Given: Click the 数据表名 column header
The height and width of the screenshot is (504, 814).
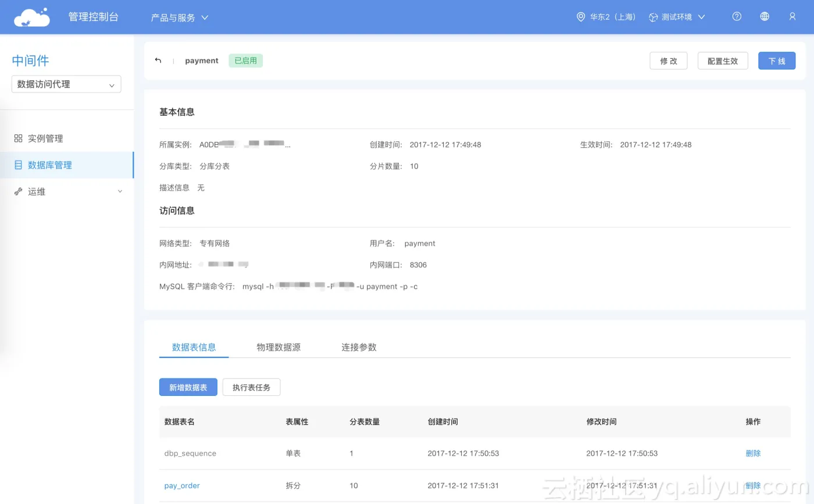Looking at the screenshot, I should click(x=180, y=421).
